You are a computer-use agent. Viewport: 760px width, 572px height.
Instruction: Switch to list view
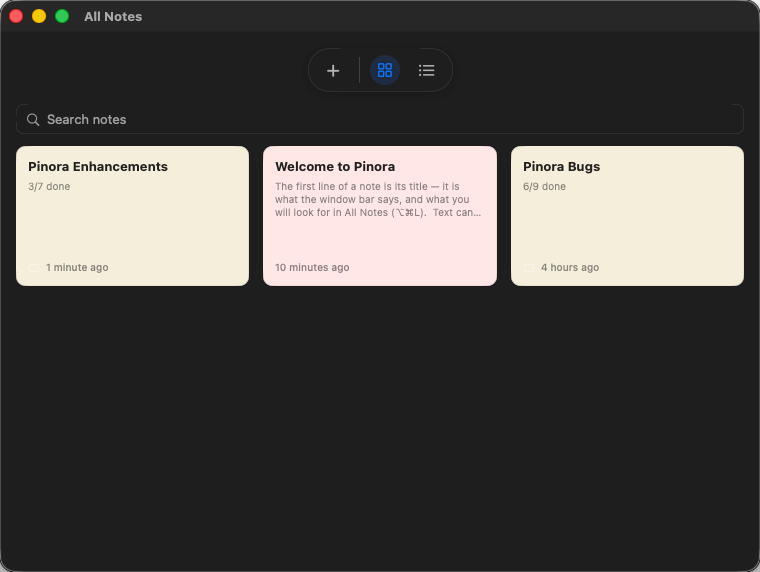(x=427, y=70)
